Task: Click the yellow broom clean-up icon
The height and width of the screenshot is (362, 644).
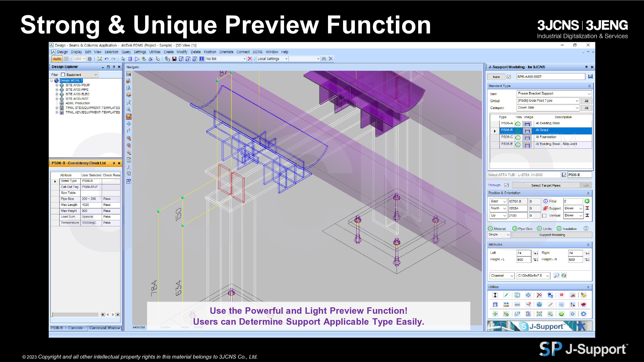Action: click(x=583, y=295)
